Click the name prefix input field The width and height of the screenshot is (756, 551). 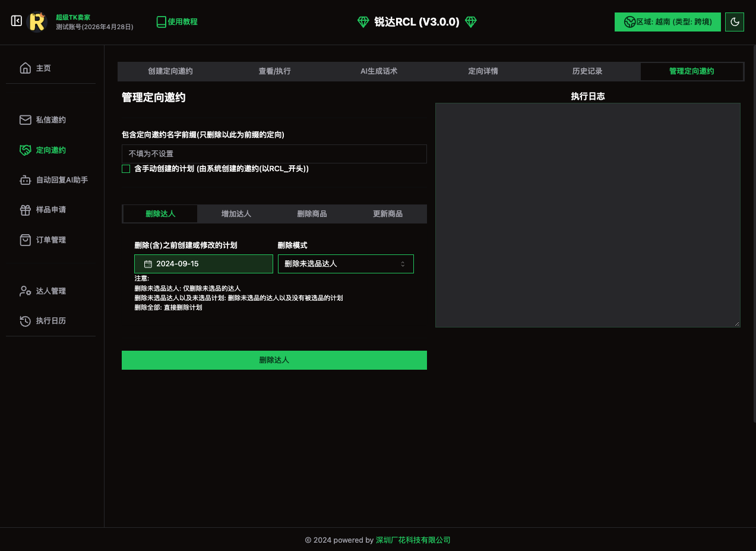pyautogui.click(x=274, y=154)
